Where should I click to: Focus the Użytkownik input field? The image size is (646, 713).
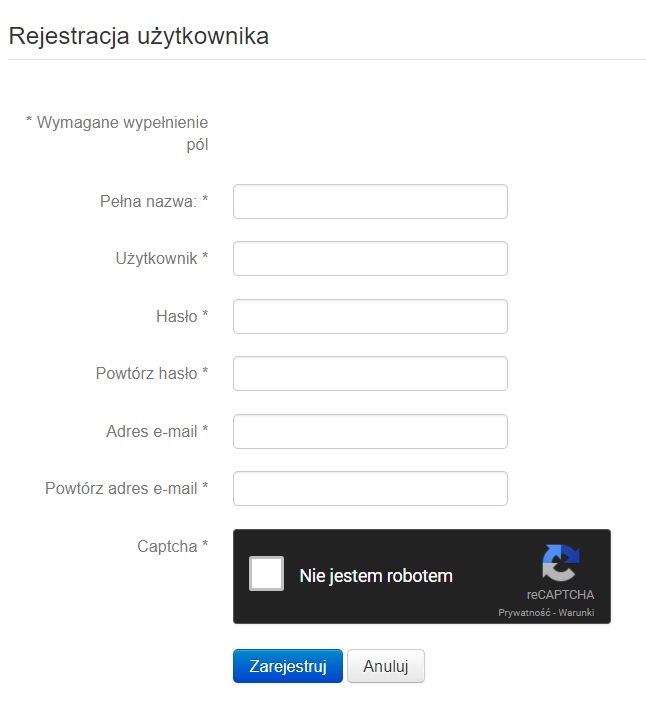pyautogui.click(x=370, y=258)
